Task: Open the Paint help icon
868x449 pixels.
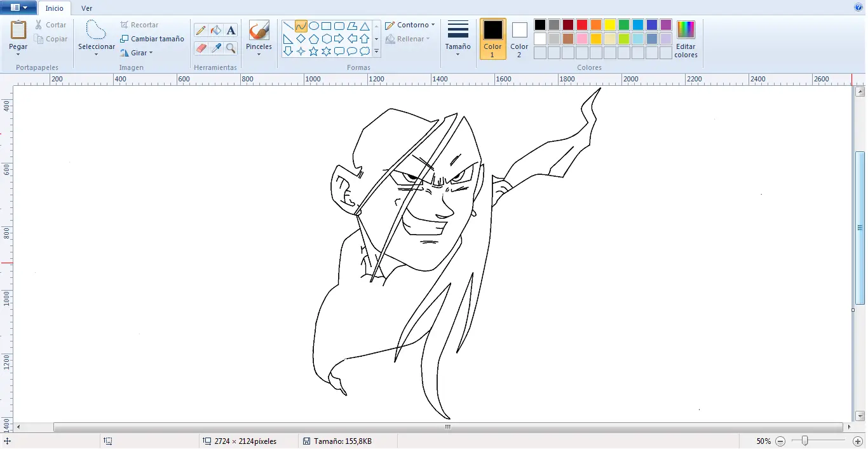Action: [x=858, y=8]
